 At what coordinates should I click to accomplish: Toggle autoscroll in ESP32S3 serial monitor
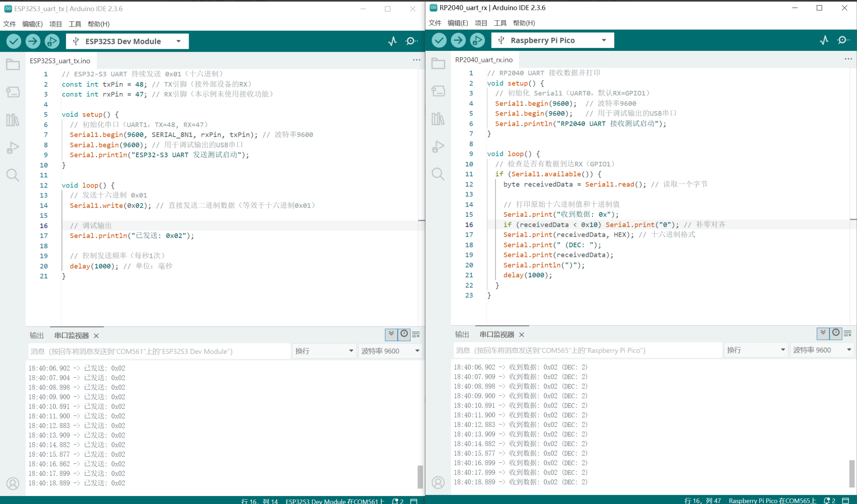coord(391,334)
